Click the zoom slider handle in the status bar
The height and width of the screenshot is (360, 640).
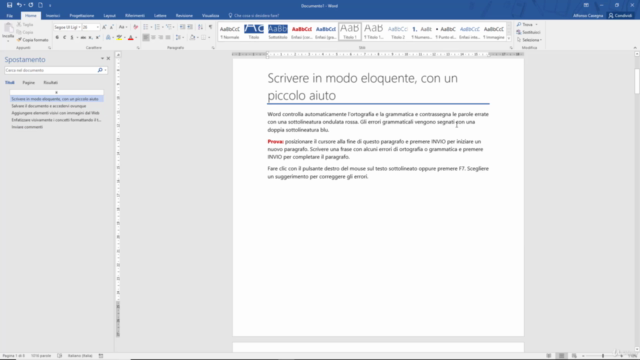point(603,356)
